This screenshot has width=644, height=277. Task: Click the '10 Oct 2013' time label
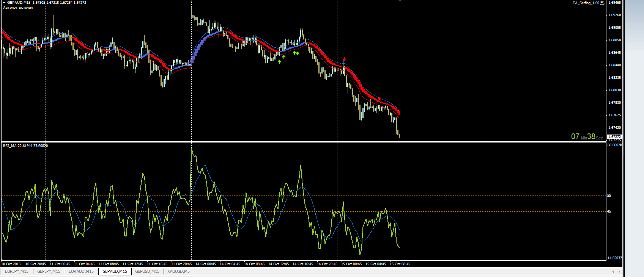click(11, 264)
